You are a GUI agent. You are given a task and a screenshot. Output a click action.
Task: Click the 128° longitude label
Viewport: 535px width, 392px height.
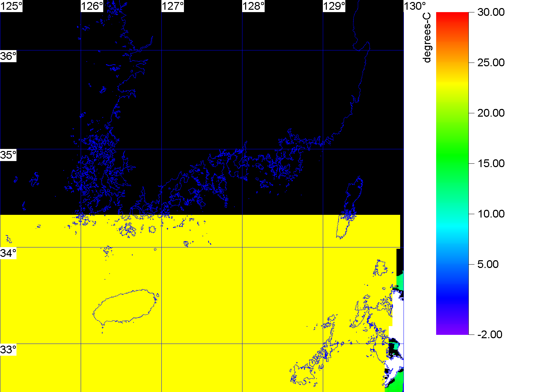coord(254,6)
